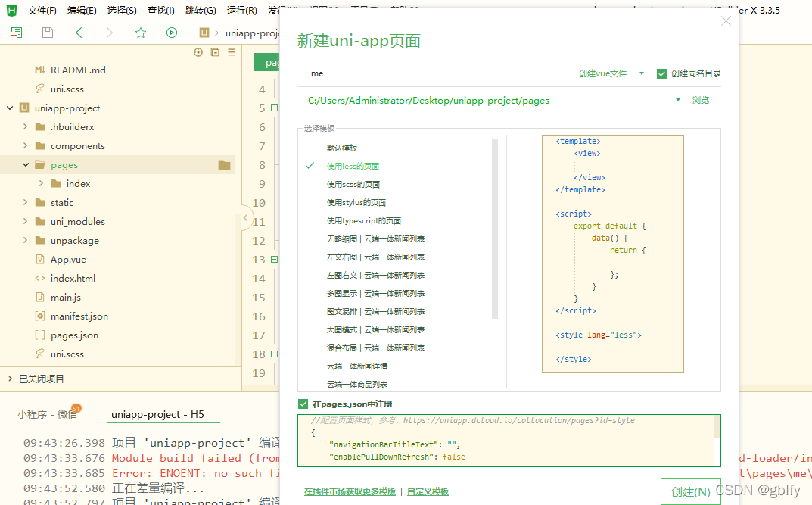Click the save file toolbar icon

pyautogui.click(x=48, y=33)
